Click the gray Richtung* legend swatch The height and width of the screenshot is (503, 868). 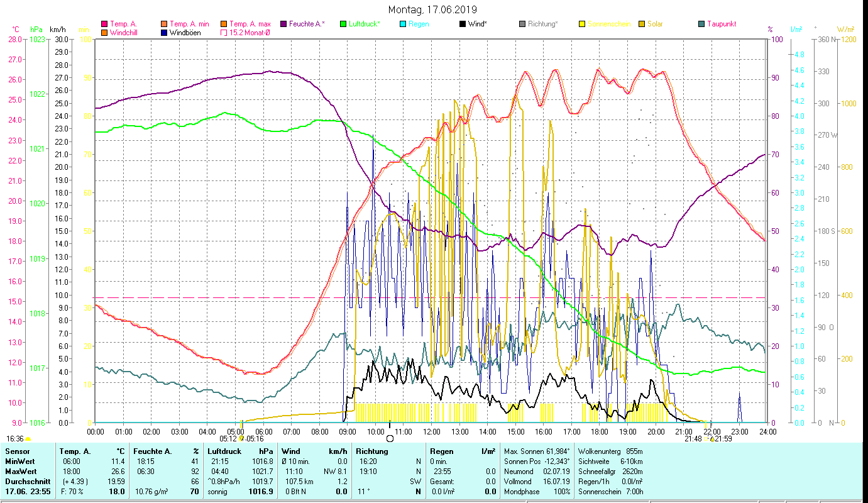(x=522, y=25)
